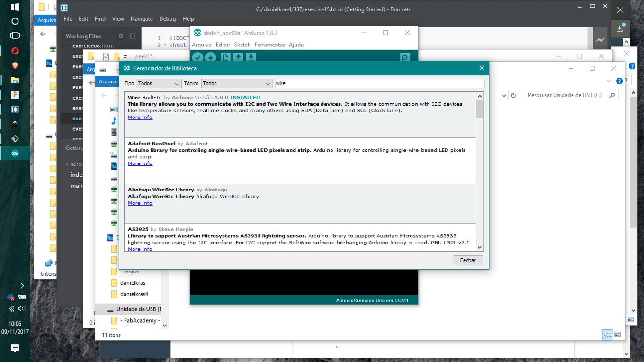Click the refresh icon in USB Explorer window

click(513, 95)
